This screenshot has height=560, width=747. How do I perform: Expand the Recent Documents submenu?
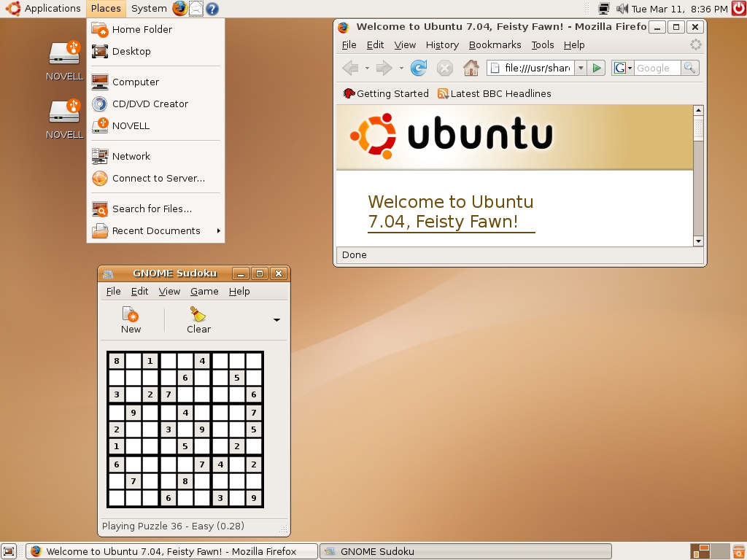[x=156, y=230]
